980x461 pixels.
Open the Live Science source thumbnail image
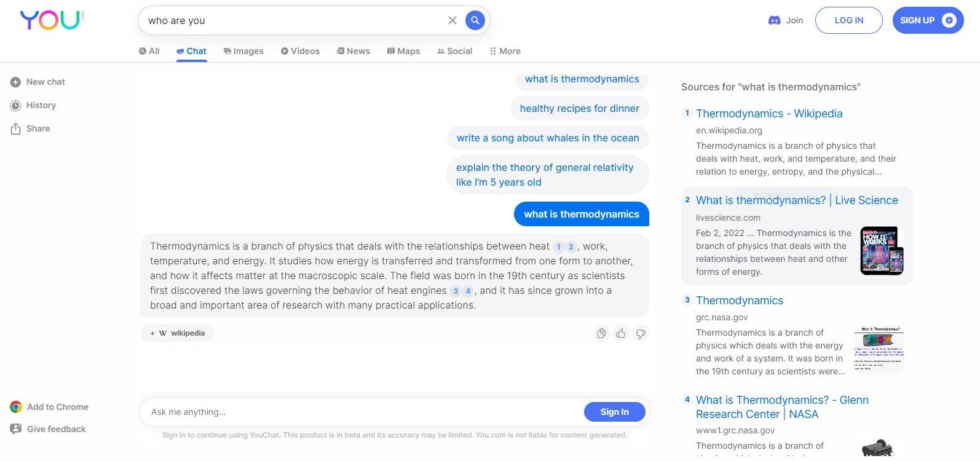pos(882,251)
